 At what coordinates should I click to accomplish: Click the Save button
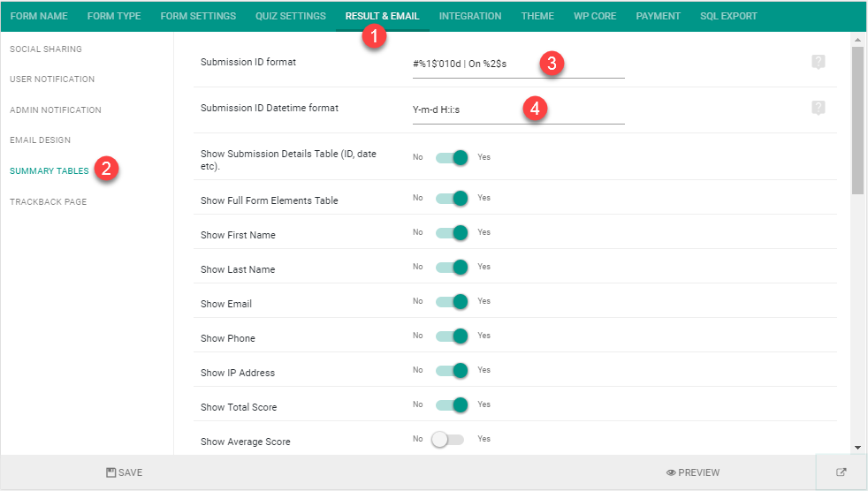coord(125,472)
